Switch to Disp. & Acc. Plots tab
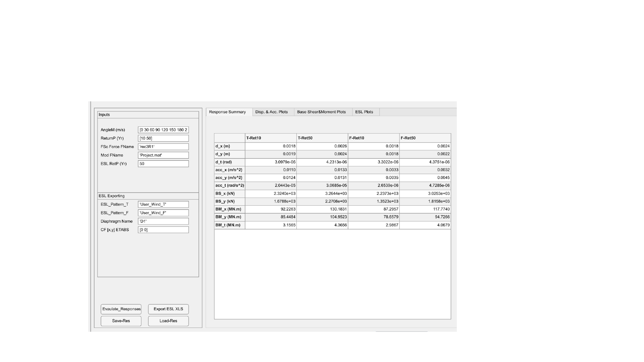This screenshot has width=644, height=362. [271, 112]
